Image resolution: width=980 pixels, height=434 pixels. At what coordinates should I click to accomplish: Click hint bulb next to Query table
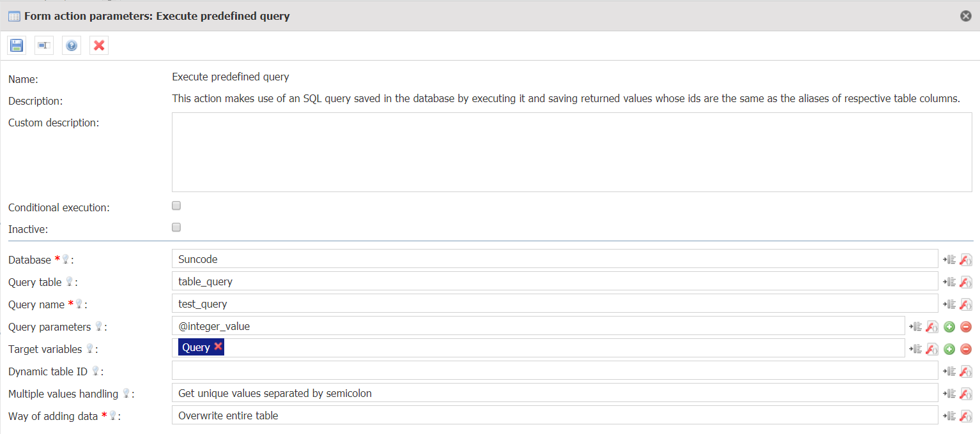[70, 281]
